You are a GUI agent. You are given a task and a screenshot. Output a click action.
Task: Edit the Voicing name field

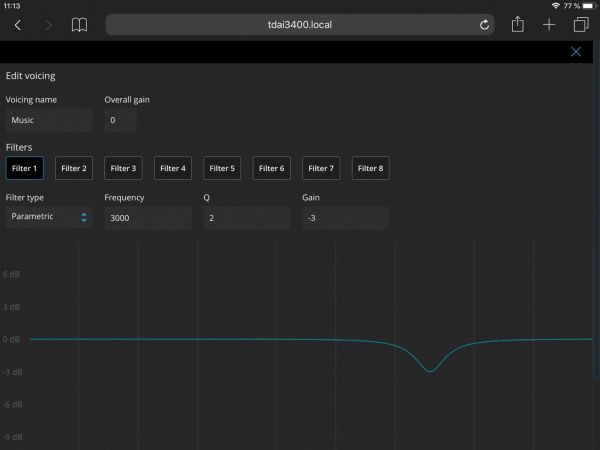tap(49, 120)
